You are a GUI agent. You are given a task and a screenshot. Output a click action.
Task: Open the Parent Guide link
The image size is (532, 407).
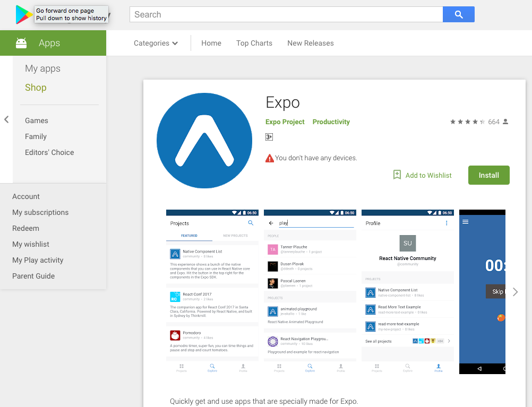coord(33,276)
